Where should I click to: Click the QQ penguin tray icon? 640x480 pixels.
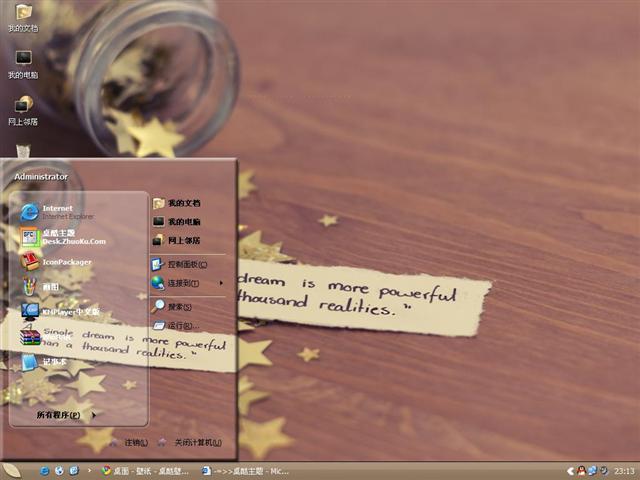click(x=581, y=470)
